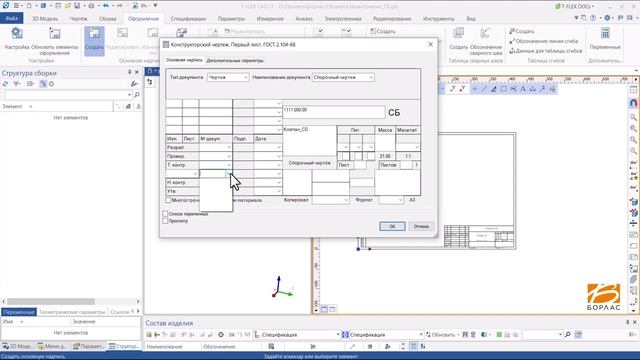The width and height of the screenshot is (640, 360).
Task: Click the name field containing Клапан_СБ
Action: 309,140
